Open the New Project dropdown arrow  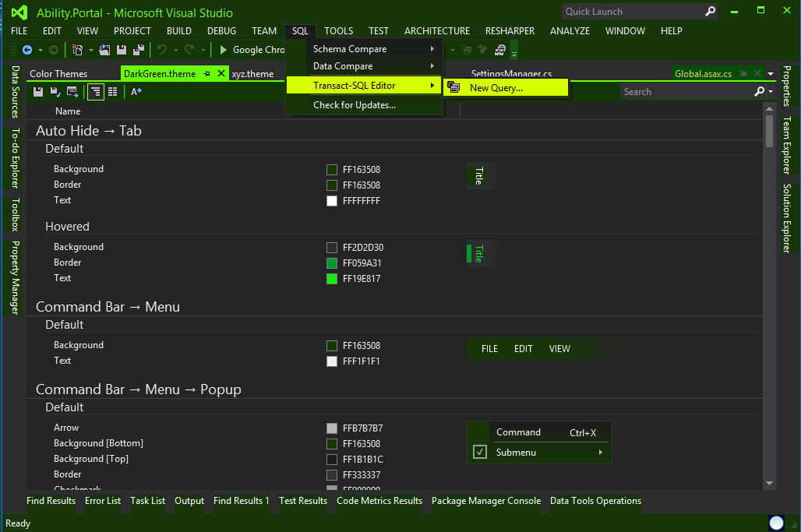point(91,50)
